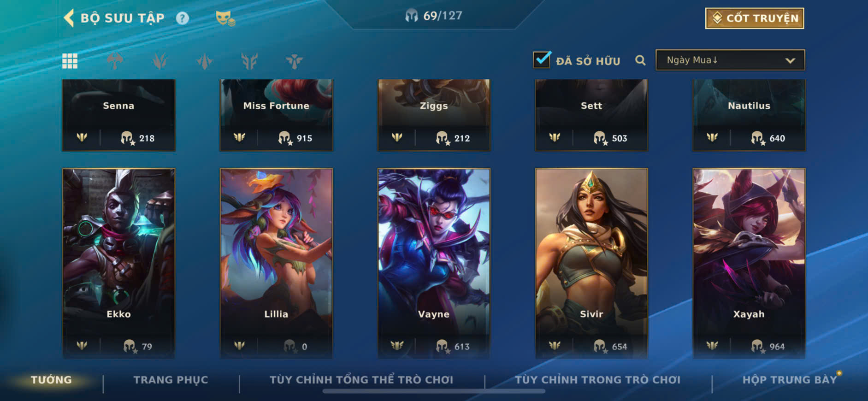The image size is (868, 401).
Task: Filter champions by the third role icon
Action: click(204, 61)
